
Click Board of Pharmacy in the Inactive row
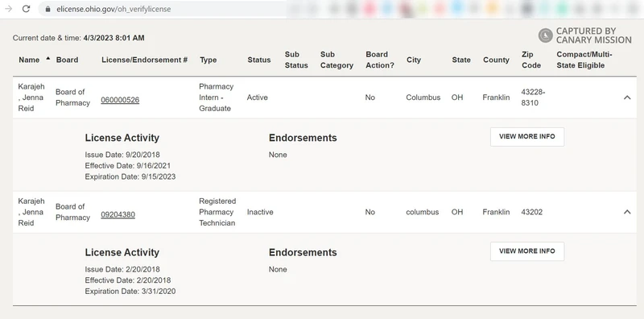click(x=72, y=212)
